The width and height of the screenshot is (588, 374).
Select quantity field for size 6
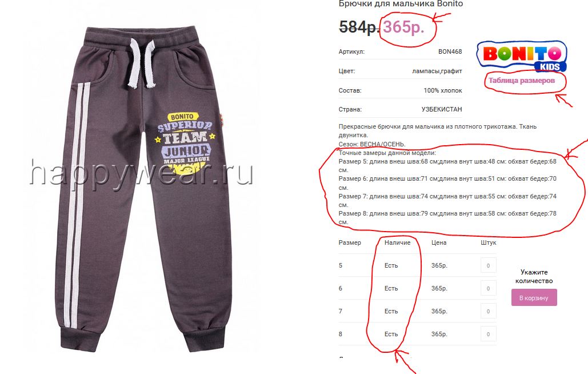coord(488,288)
